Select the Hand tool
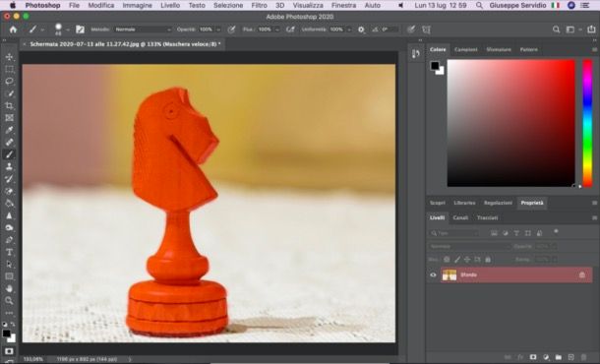This screenshot has width=600, height=364. 9,288
